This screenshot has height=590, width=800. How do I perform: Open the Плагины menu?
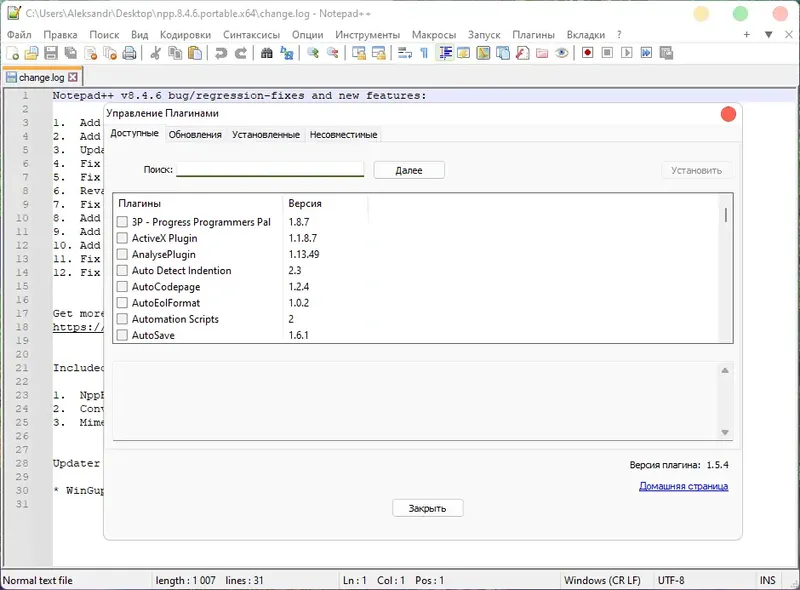coord(533,33)
